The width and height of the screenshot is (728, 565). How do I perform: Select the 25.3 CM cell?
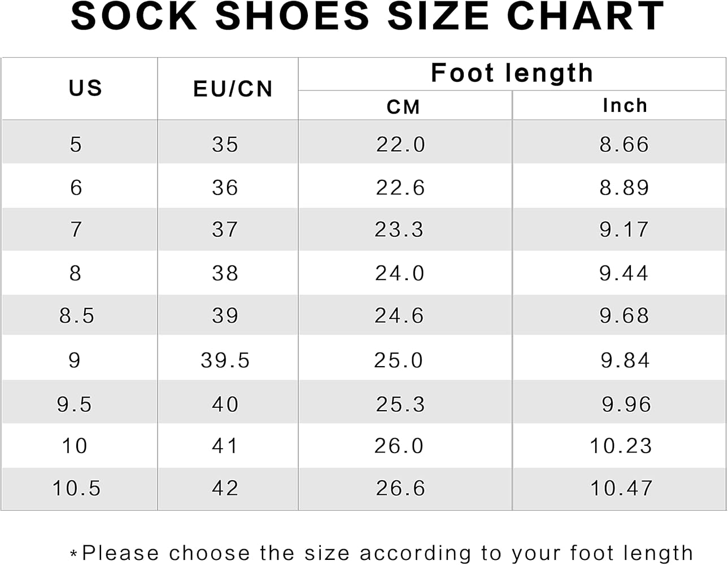coord(400,404)
